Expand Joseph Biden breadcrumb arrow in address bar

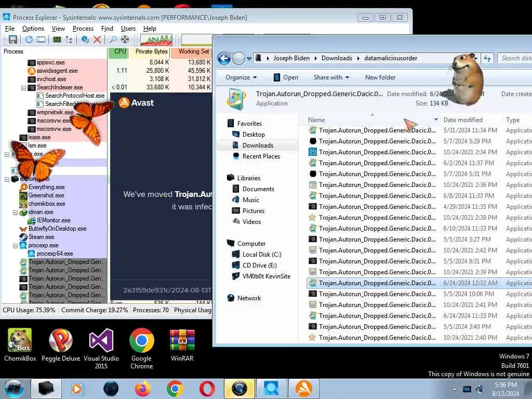(315, 58)
